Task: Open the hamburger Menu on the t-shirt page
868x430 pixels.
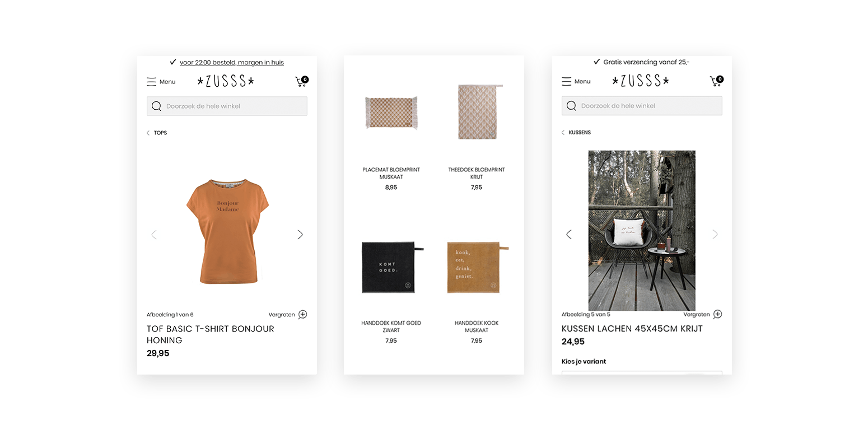Action: pos(161,82)
